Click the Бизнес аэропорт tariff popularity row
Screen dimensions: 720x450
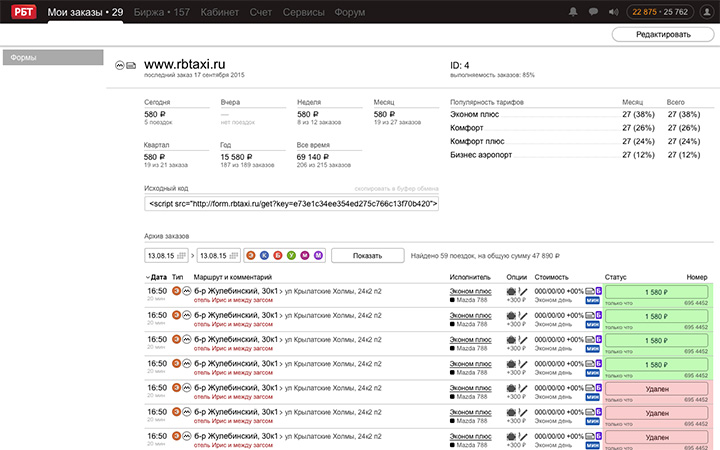(575, 155)
